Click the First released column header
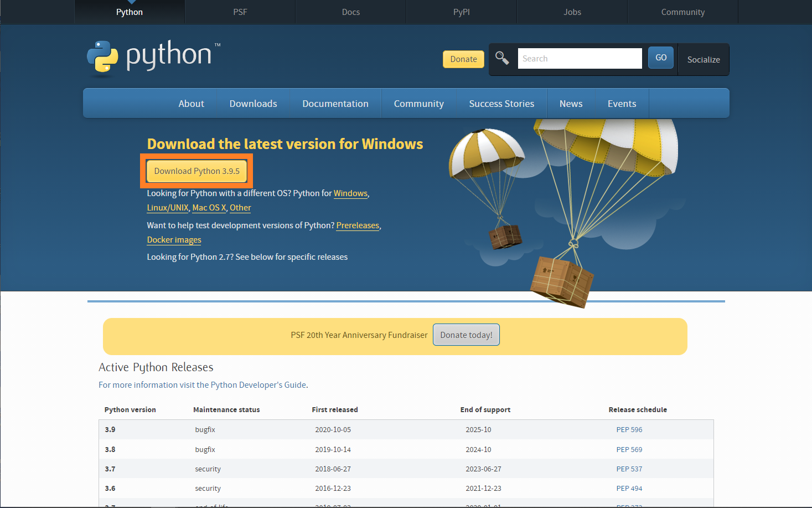 point(335,410)
